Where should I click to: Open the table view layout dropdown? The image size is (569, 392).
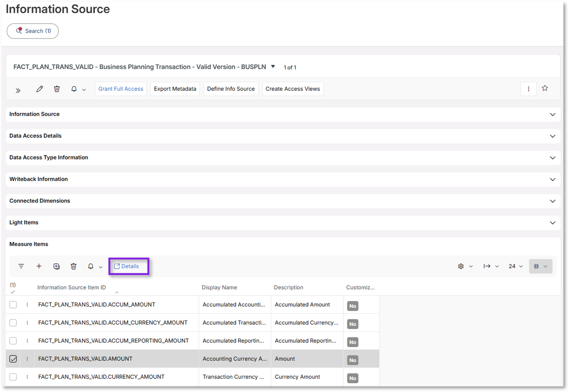pos(540,266)
